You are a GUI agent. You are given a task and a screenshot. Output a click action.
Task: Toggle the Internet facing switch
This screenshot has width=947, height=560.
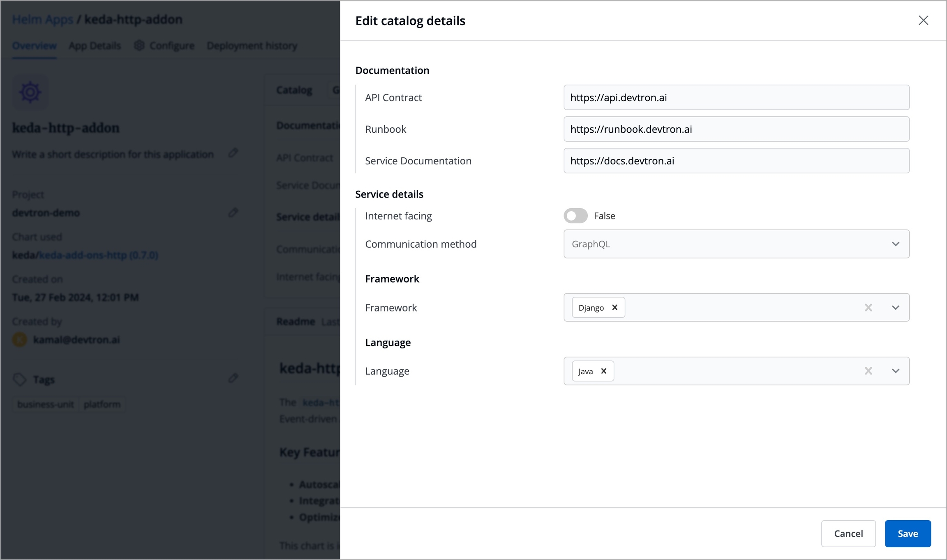(x=575, y=216)
